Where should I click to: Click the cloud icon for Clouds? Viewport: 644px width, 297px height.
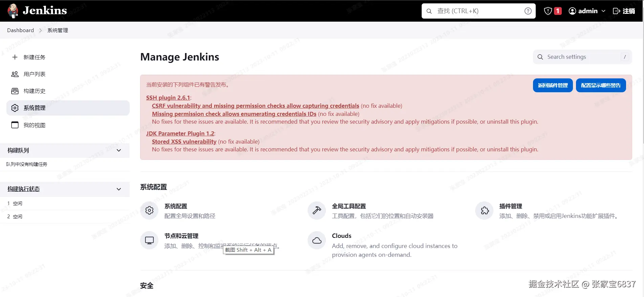click(317, 240)
